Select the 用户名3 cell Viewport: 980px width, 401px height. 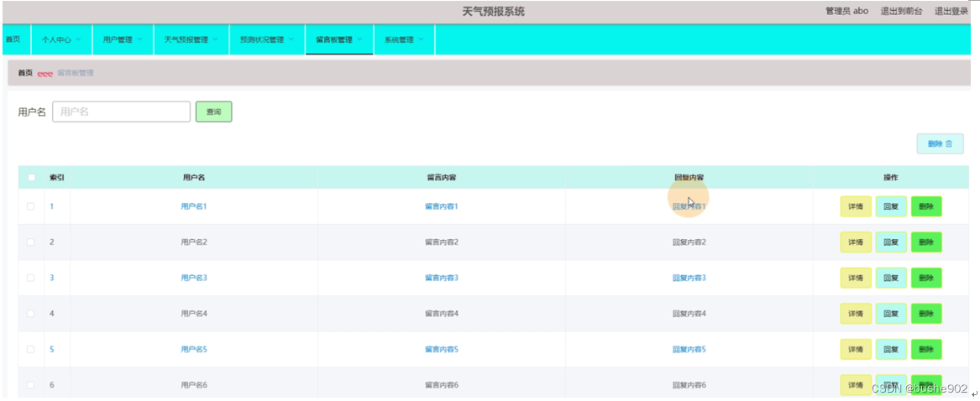click(x=194, y=278)
